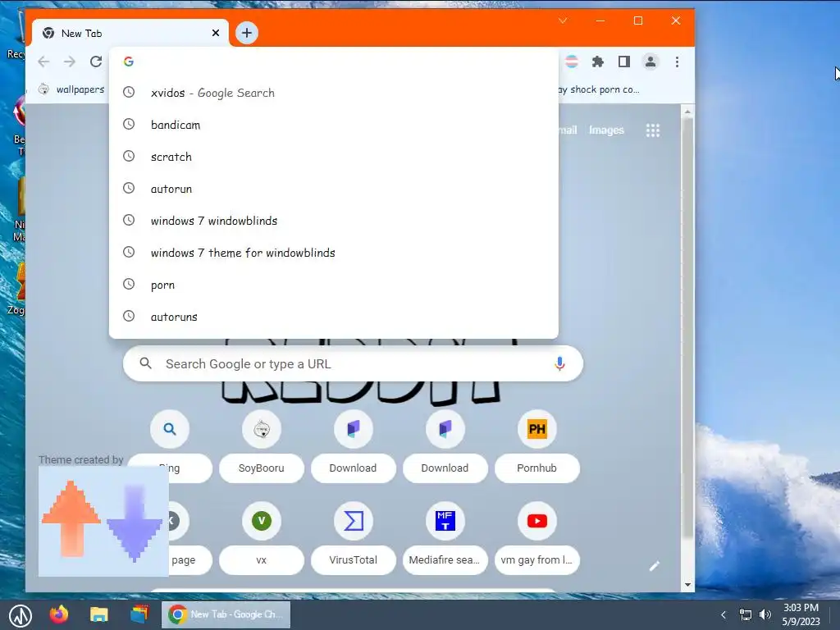
Task: Open the YouTube vm shortcut
Action: (x=536, y=536)
